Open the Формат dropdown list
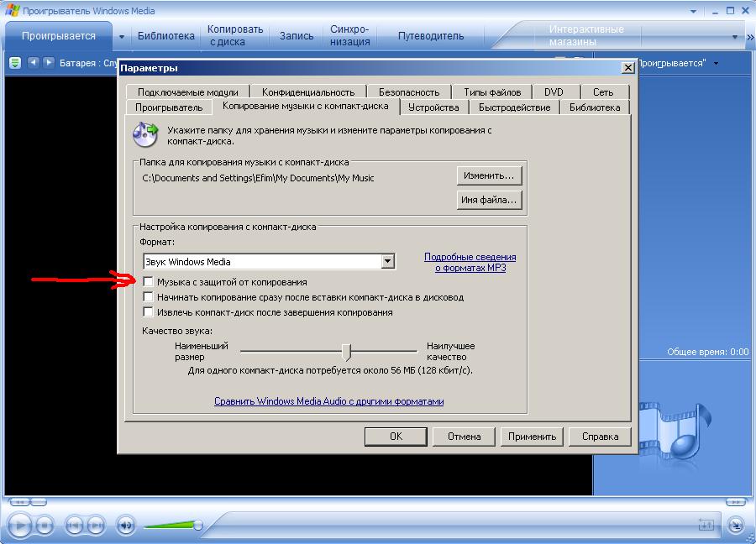 [x=387, y=262]
